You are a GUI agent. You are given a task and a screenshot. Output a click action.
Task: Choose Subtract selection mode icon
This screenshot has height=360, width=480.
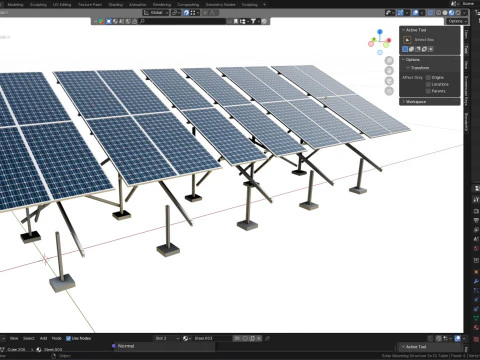(x=418, y=49)
